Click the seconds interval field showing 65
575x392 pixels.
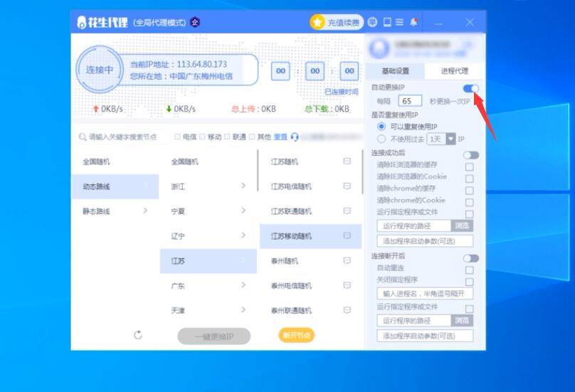410,101
